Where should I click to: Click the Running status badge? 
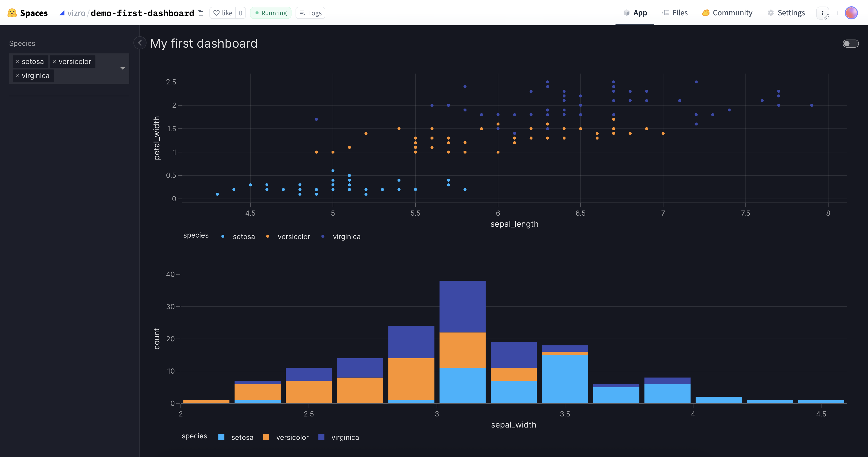click(x=271, y=13)
